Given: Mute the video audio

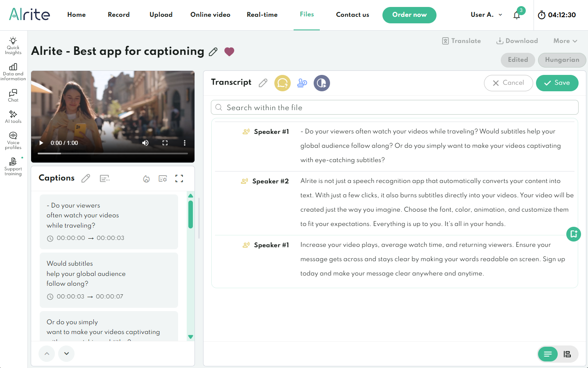Looking at the screenshot, I should 145,143.
